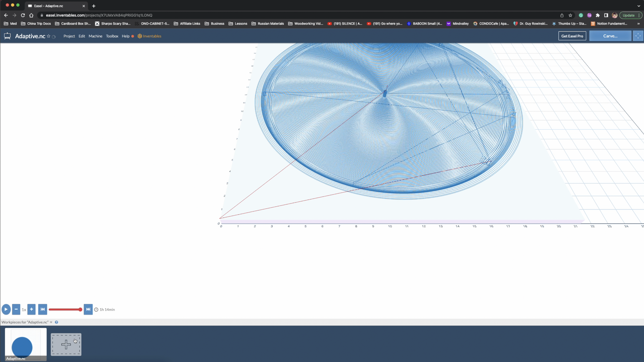Click the red simulation progress slider handle

pyautogui.click(x=80, y=309)
